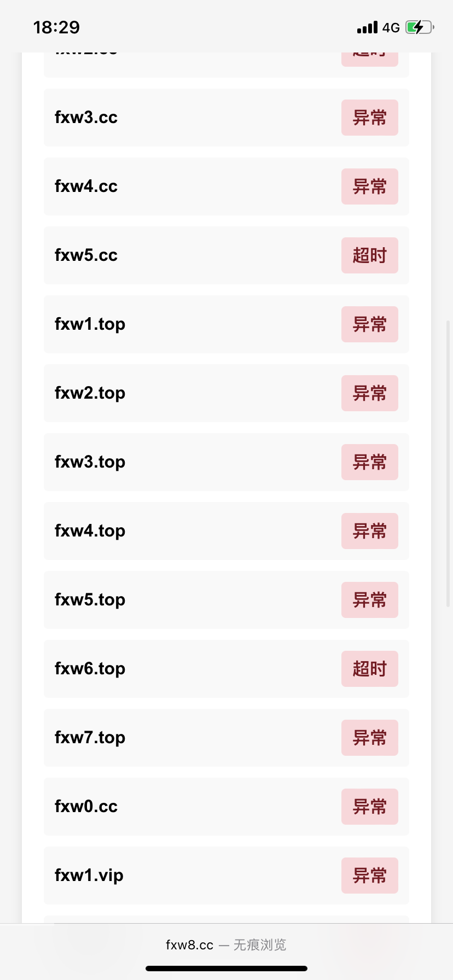Click the 异常 status next to fxw7.top
This screenshot has height=980, width=453.
[x=369, y=738]
